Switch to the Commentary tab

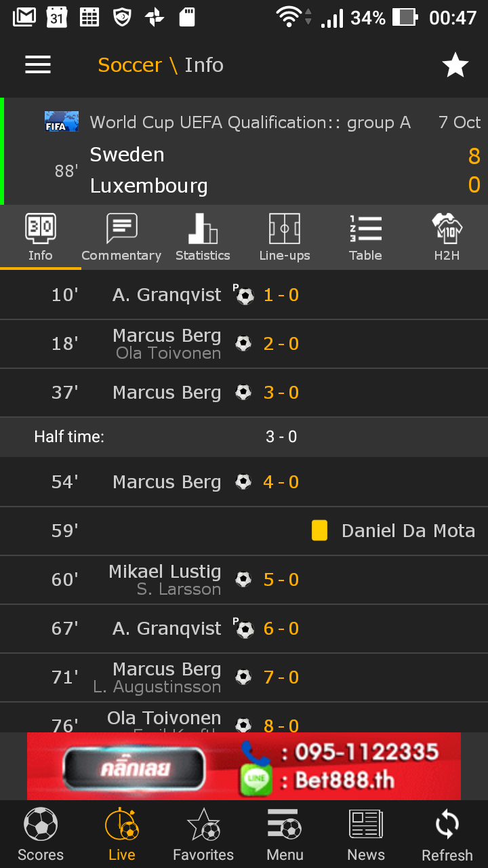point(121,237)
